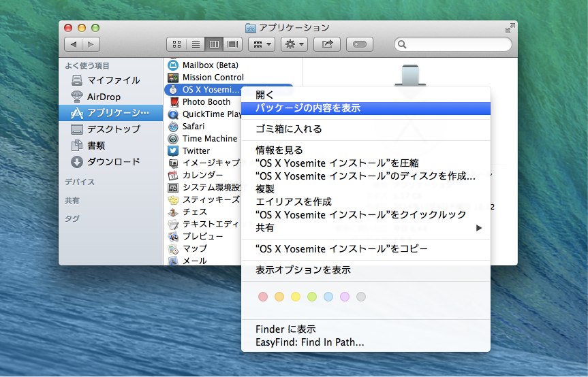Open the gear action menu
588x377 pixels.
(294, 44)
